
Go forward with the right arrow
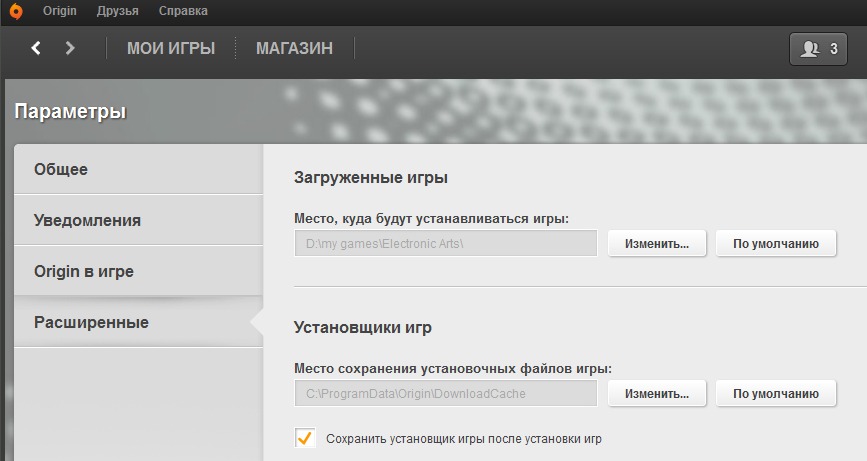[x=70, y=48]
